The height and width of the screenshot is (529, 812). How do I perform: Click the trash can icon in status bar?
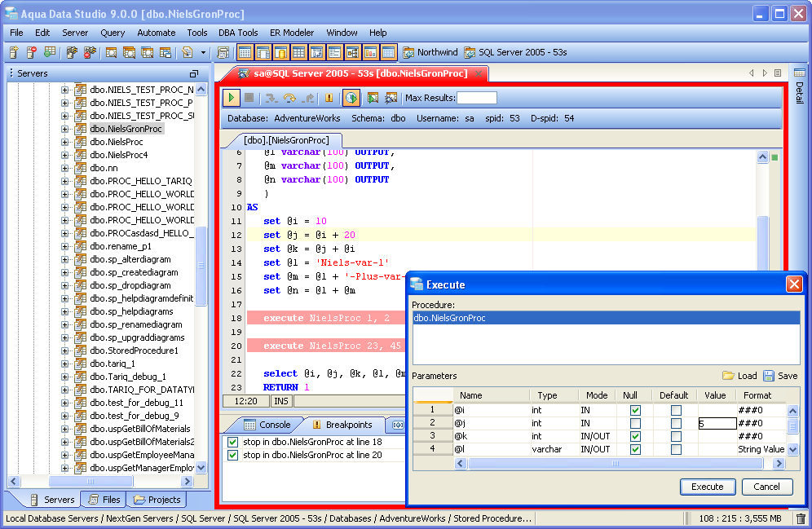pyautogui.click(x=801, y=518)
